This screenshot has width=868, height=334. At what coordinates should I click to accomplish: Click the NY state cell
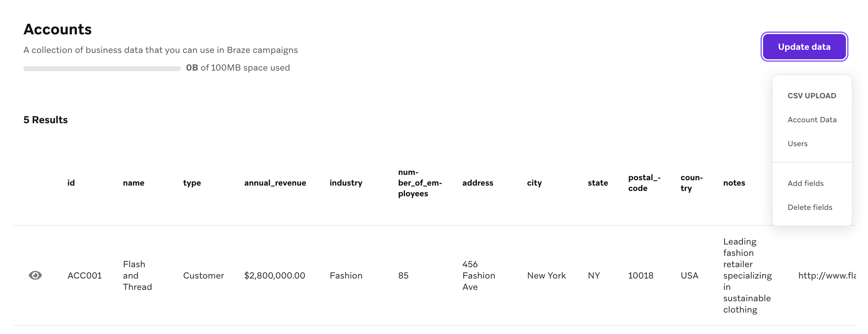coord(594,275)
